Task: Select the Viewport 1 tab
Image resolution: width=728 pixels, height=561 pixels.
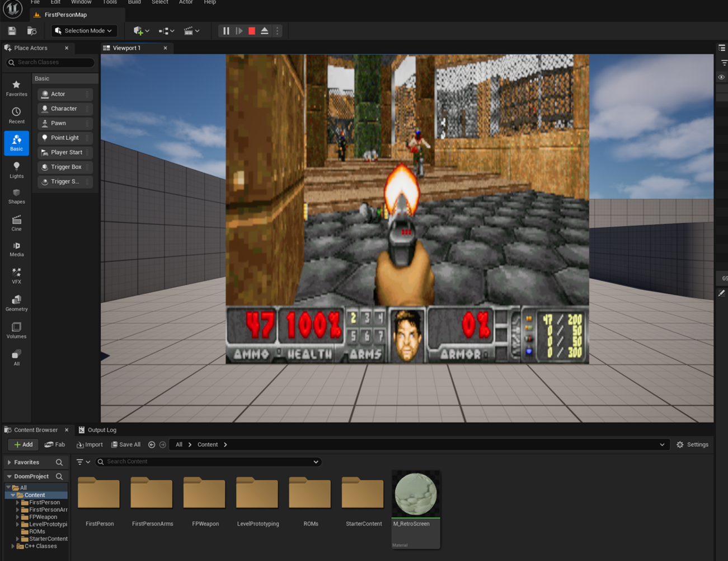Action: point(127,48)
